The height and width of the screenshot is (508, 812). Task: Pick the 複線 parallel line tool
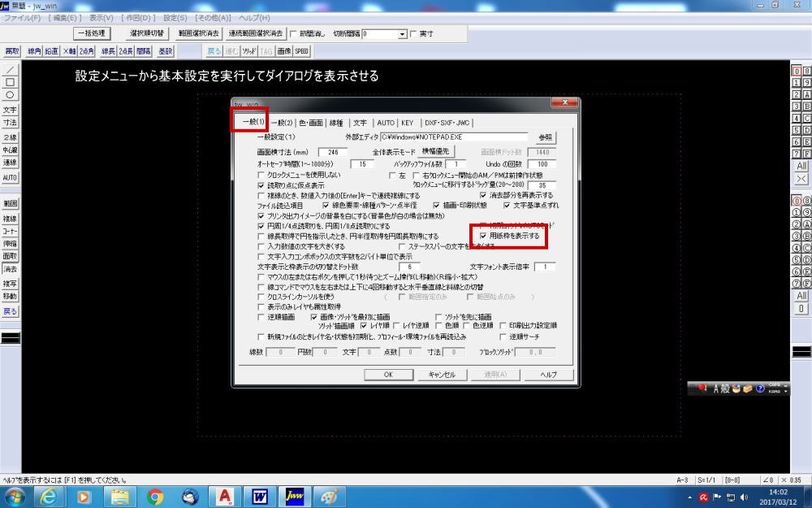pyautogui.click(x=10, y=219)
